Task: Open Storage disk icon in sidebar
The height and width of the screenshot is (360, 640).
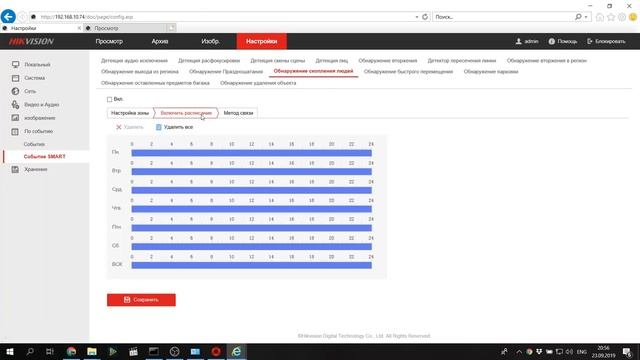Action: pyautogui.click(x=16, y=169)
